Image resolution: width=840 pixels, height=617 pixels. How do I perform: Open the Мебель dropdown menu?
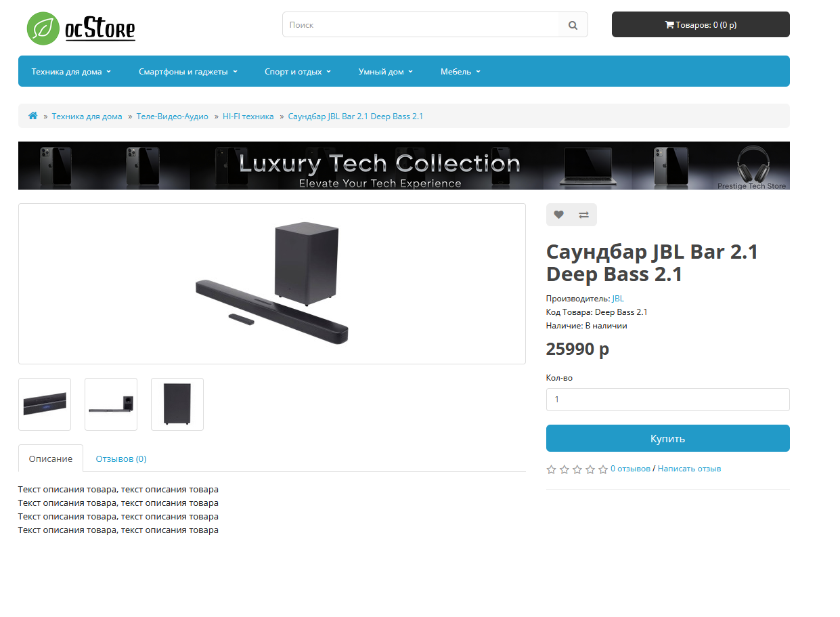[x=460, y=71]
